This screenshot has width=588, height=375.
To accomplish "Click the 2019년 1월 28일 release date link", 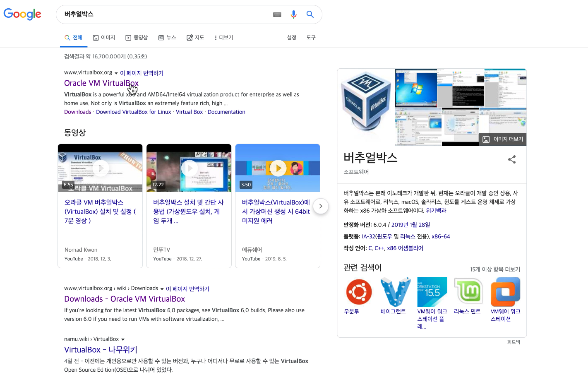I will pos(410,225).
